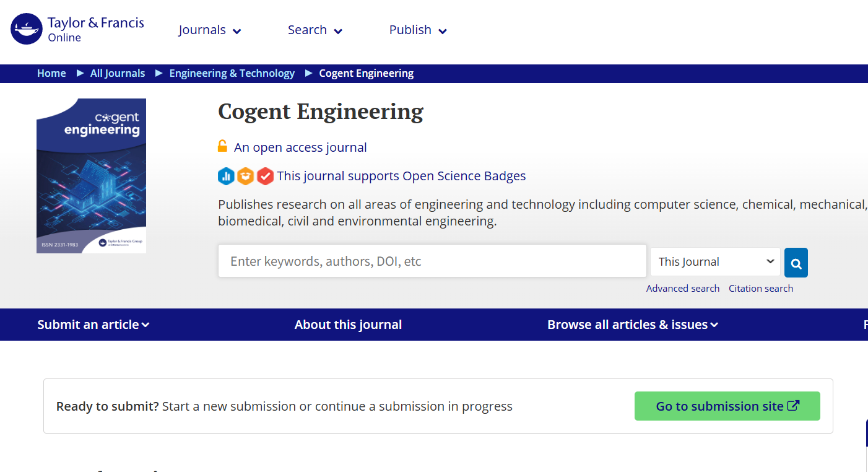Screen dimensions: 868x472
Task: Click the Go to submission site button
Action: [727, 406]
